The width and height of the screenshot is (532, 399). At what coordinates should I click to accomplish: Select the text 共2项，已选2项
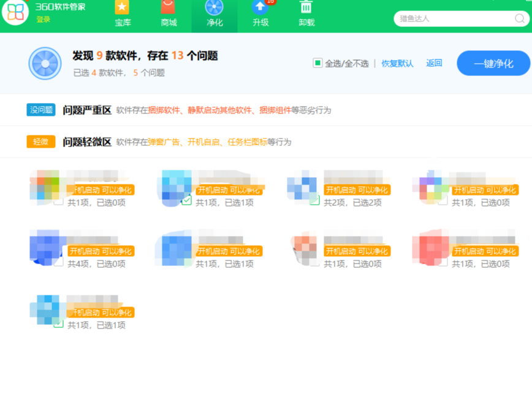(x=352, y=202)
